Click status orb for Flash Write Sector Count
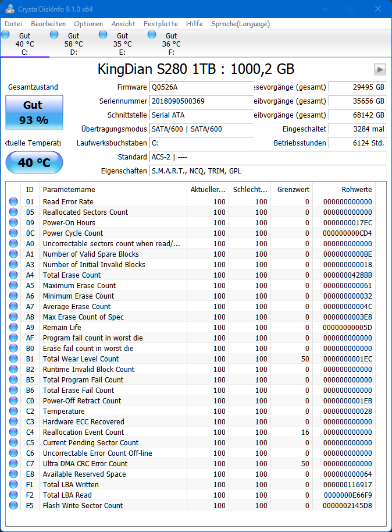 click(x=13, y=506)
